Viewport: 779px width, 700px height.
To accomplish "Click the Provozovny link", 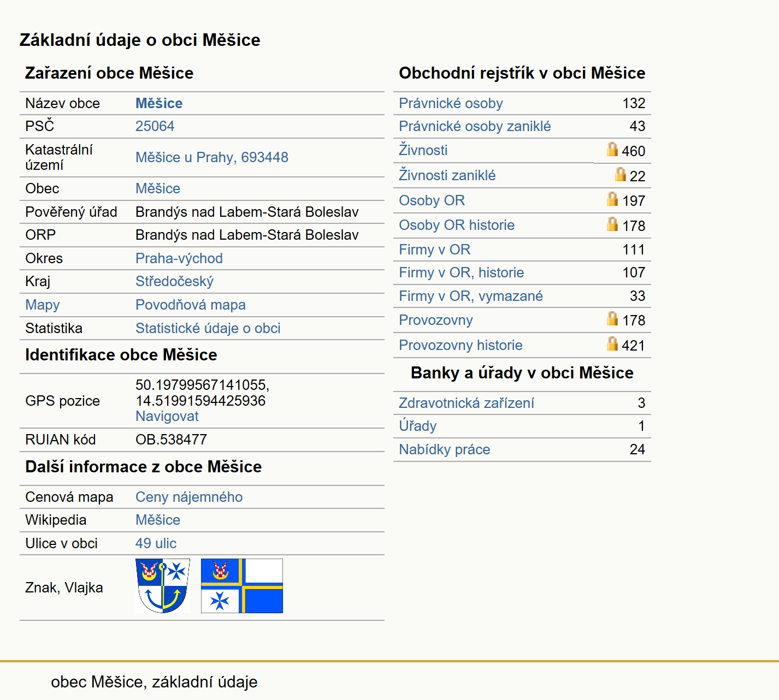I will click(436, 320).
